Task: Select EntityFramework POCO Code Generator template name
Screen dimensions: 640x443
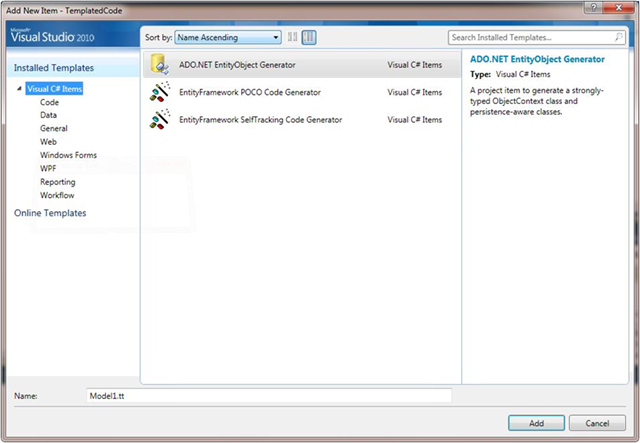Action: [x=250, y=92]
